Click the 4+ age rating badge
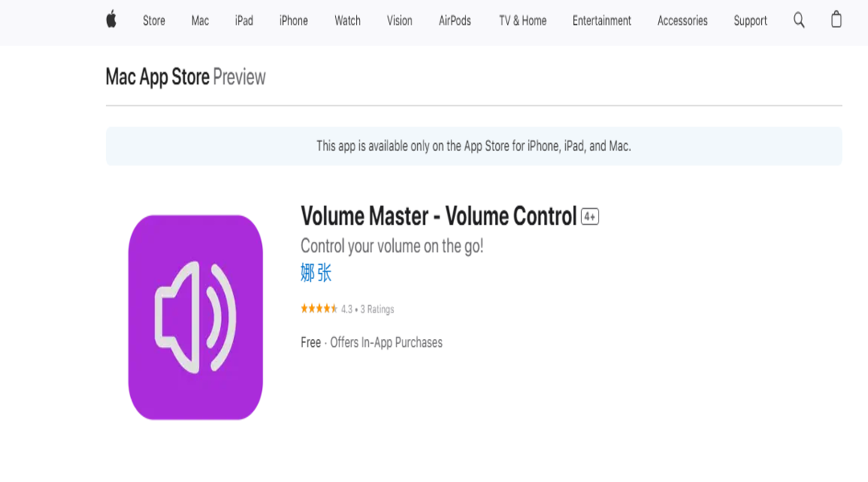868x482 pixels. click(x=590, y=217)
